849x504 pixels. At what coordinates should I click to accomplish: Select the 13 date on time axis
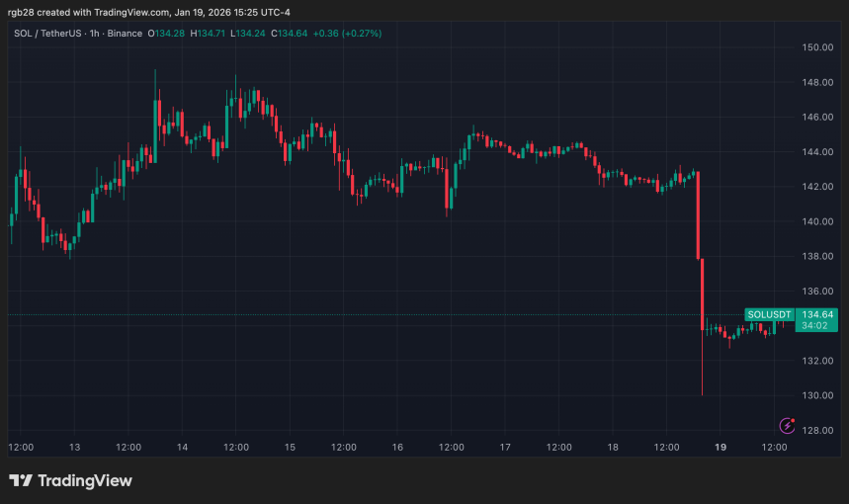[x=73, y=448]
